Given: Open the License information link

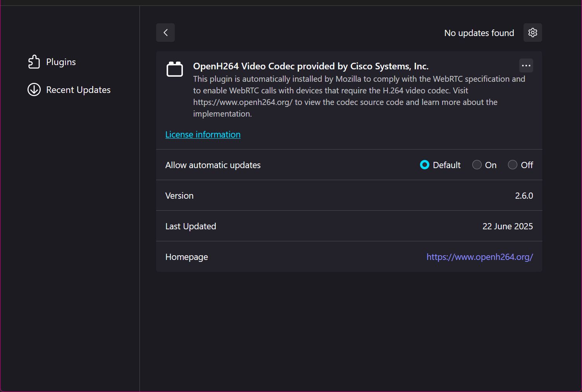Looking at the screenshot, I should pyautogui.click(x=203, y=134).
